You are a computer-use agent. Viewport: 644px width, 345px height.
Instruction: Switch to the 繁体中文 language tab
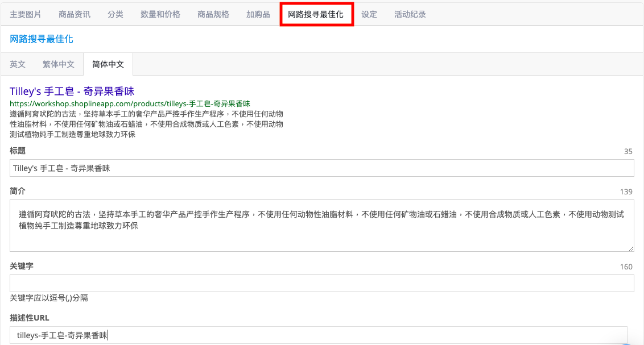click(x=58, y=64)
